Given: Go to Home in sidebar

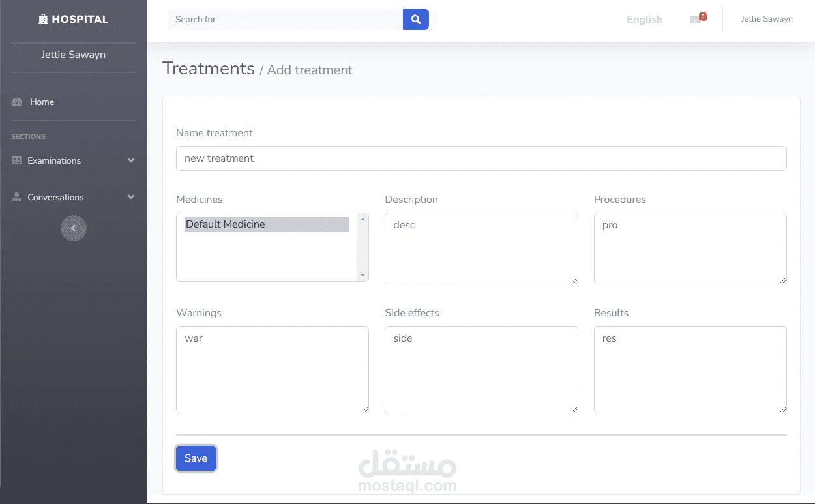Looking at the screenshot, I should coord(42,102).
